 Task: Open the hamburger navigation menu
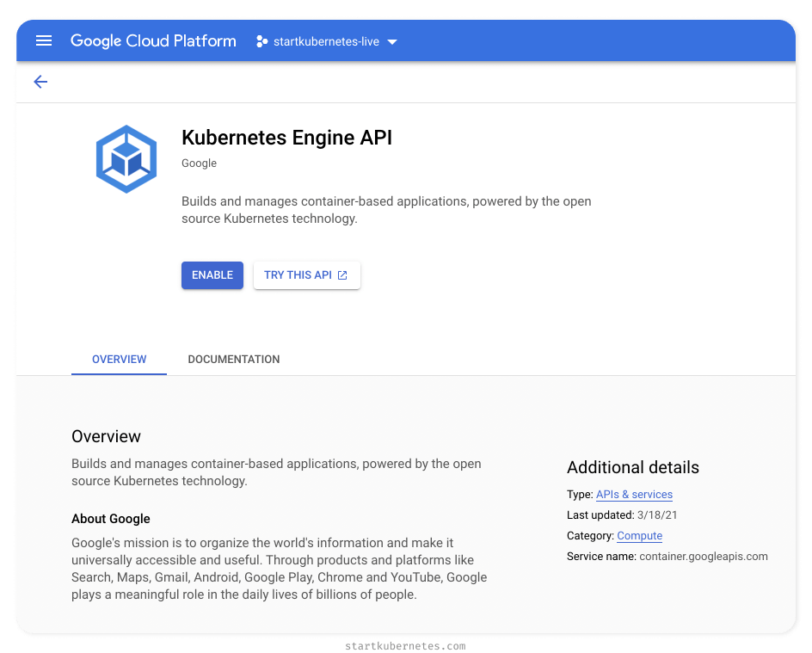(44, 41)
